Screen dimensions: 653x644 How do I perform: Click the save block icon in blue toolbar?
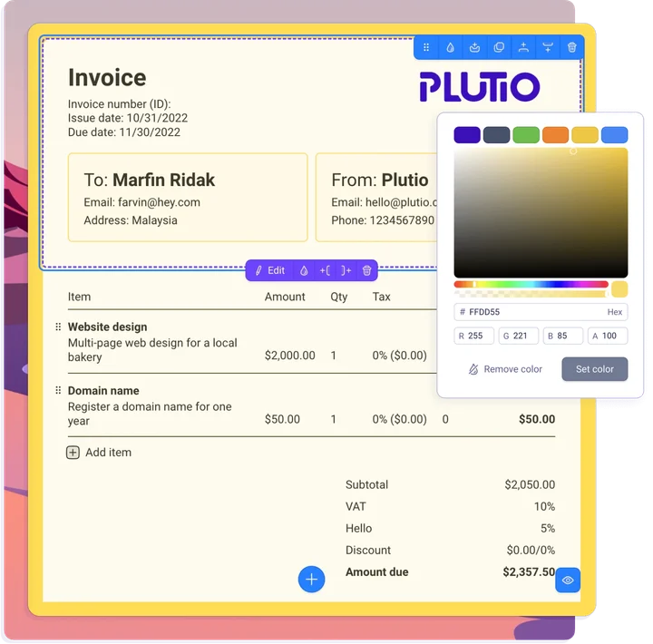point(474,48)
